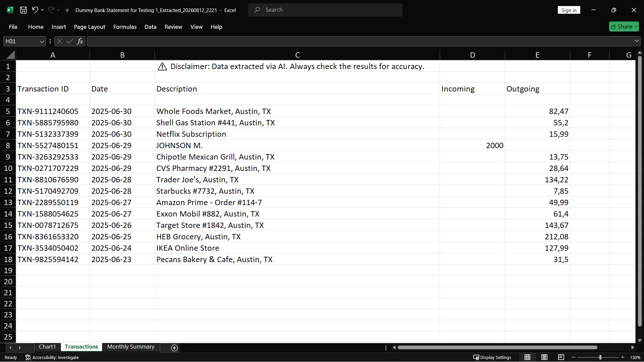Open Display Settings in status bar

point(492,358)
